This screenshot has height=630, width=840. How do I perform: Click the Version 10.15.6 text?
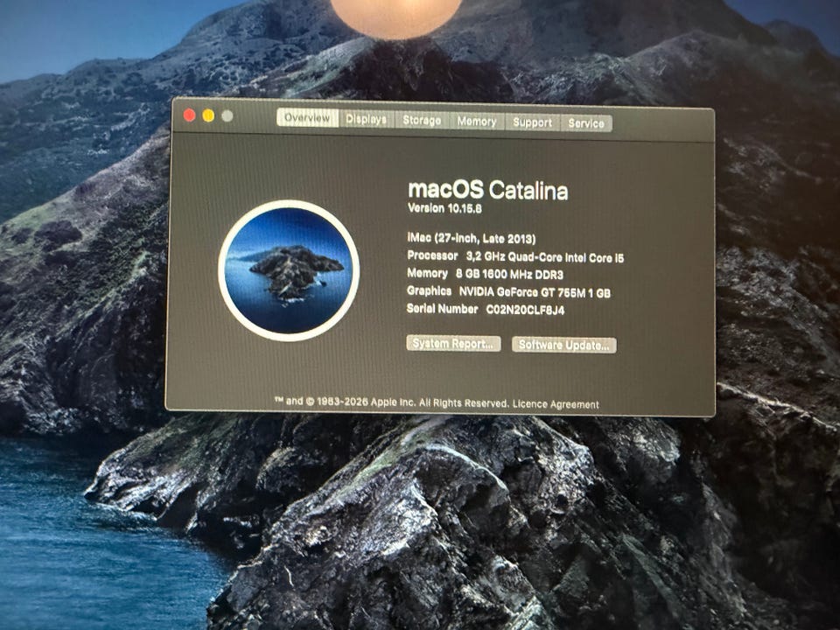pos(444,208)
